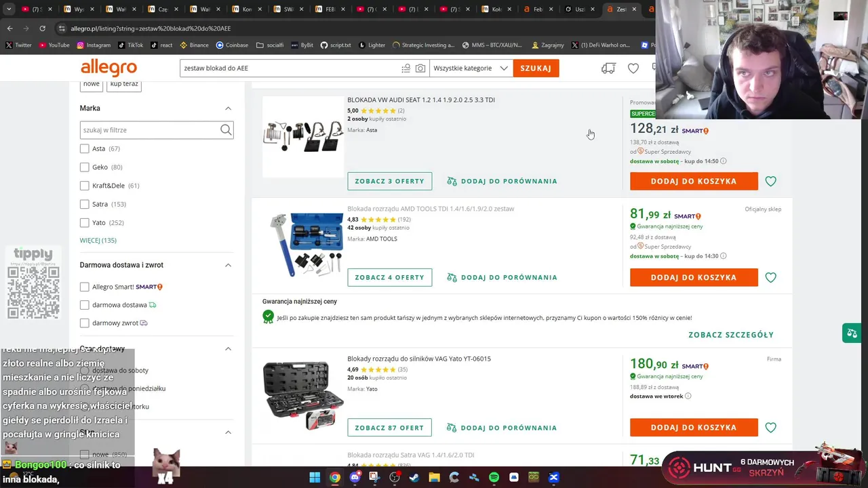Viewport: 868px width, 488px height.
Task: Click 'ZOBACZ 87 OFERT' button
Action: pyautogui.click(x=389, y=428)
